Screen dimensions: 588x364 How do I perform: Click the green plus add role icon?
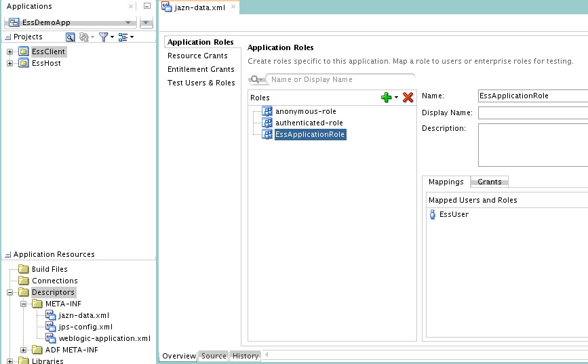click(387, 98)
